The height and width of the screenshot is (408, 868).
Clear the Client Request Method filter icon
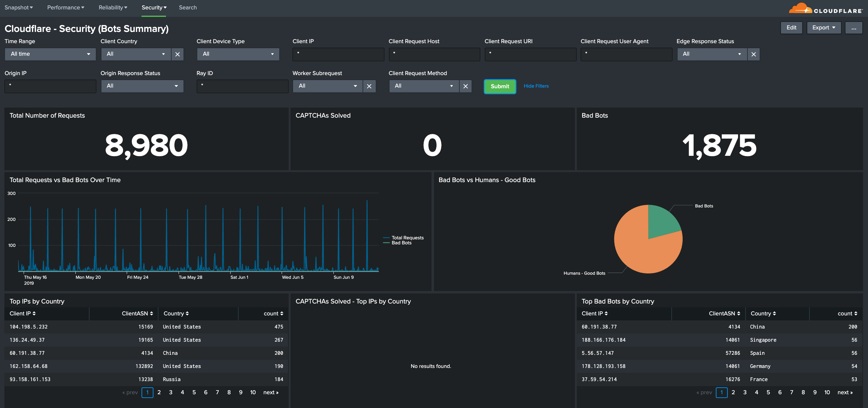coord(466,86)
